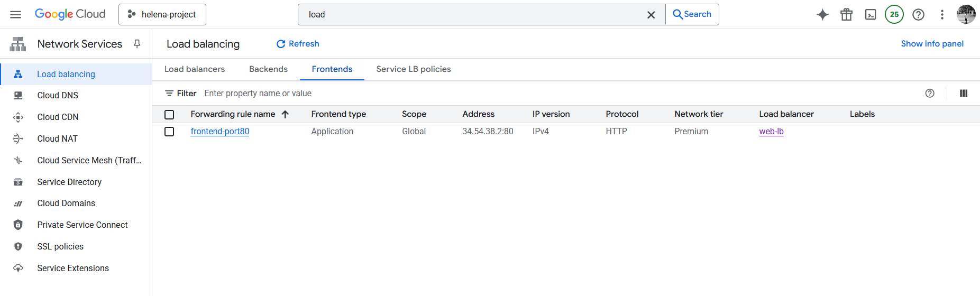Sort by Forwarding rule name arrow
This screenshot has height=296, width=980.
point(285,114)
